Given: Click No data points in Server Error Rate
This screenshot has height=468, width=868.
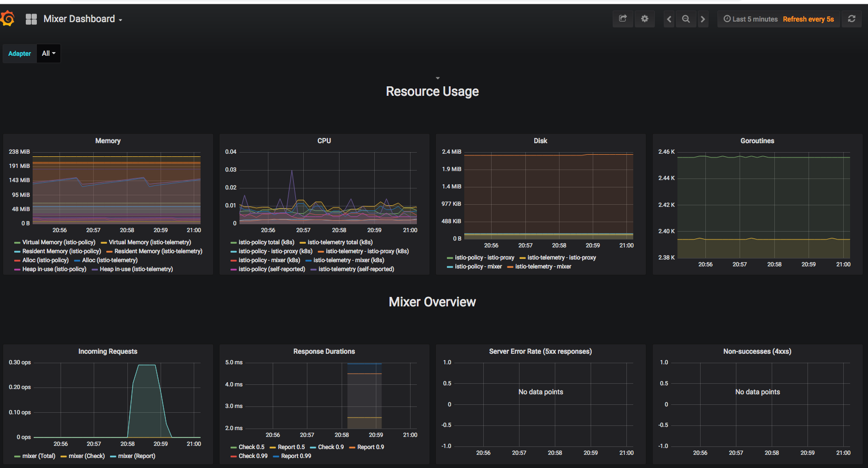Looking at the screenshot, I should pyautogui.click(x=541, y=392).
